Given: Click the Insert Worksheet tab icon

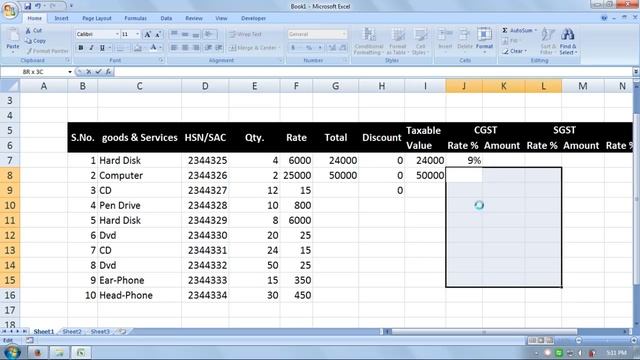Looking at the screenshot, I should point(122,331).
